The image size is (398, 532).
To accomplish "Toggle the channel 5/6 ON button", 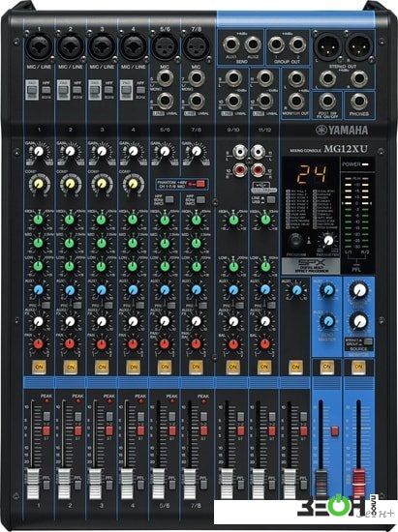I will click(165, 367).
